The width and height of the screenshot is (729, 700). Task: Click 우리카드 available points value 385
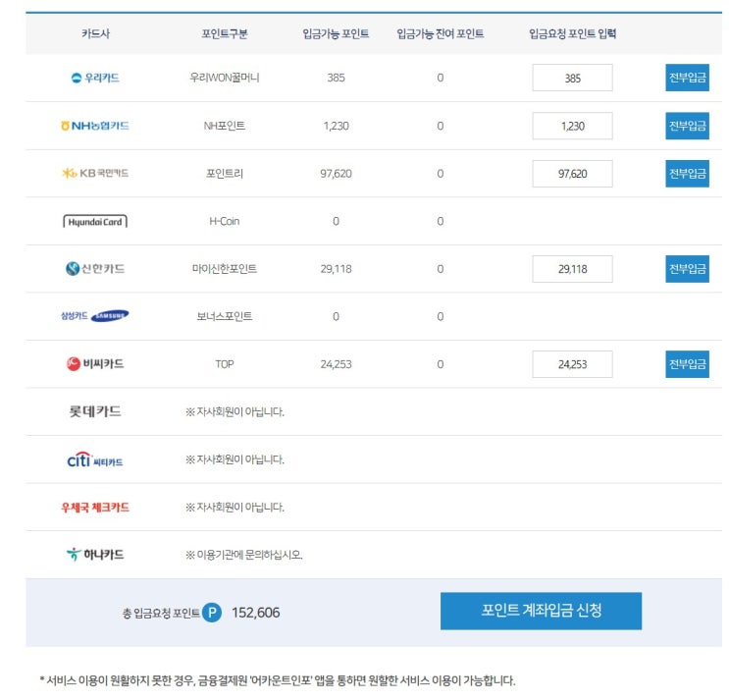coord(336,78)
